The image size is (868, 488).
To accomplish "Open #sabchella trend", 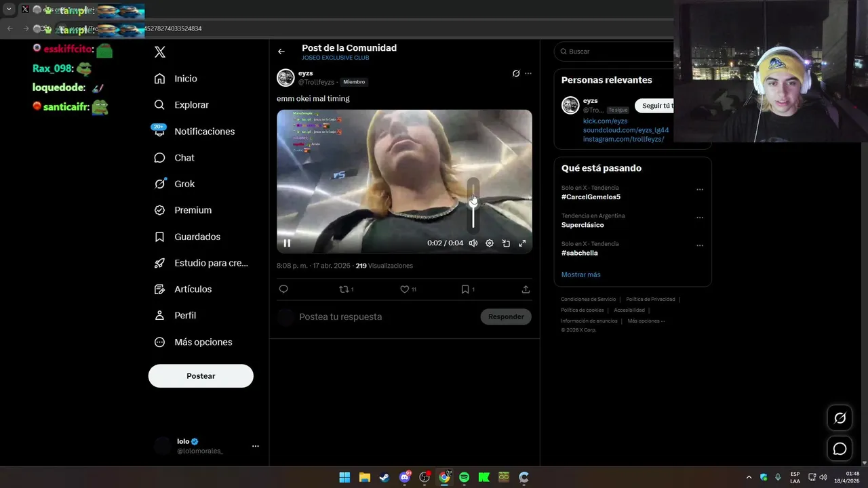I will click(x=580, y=253).
